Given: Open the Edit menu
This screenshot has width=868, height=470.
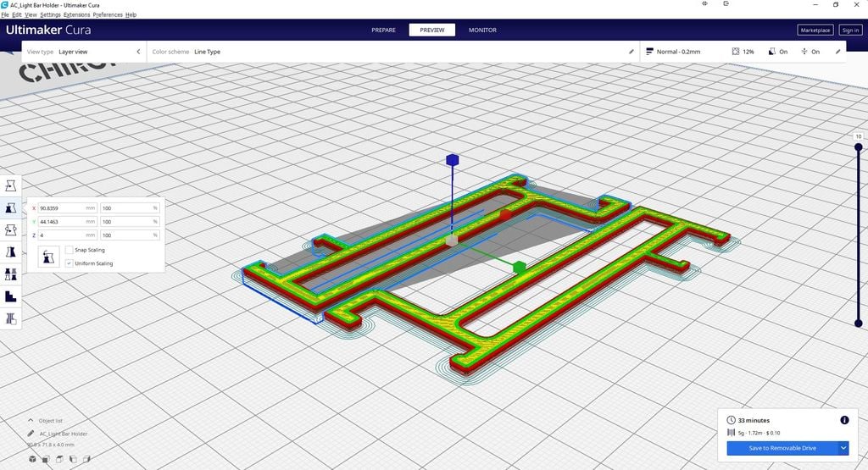Looking at the screenshot, I should [17, 15].
